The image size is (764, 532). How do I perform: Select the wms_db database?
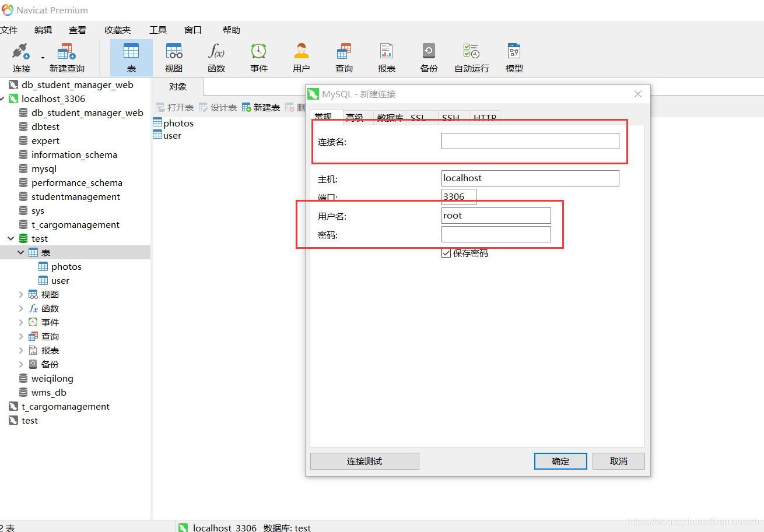click(x=49, y=392)
